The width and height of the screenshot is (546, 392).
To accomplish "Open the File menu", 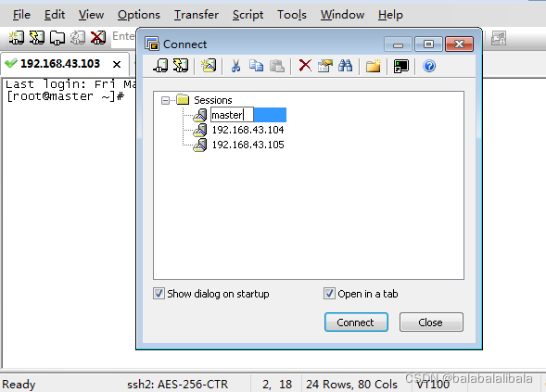I will (x=21, y=15).
